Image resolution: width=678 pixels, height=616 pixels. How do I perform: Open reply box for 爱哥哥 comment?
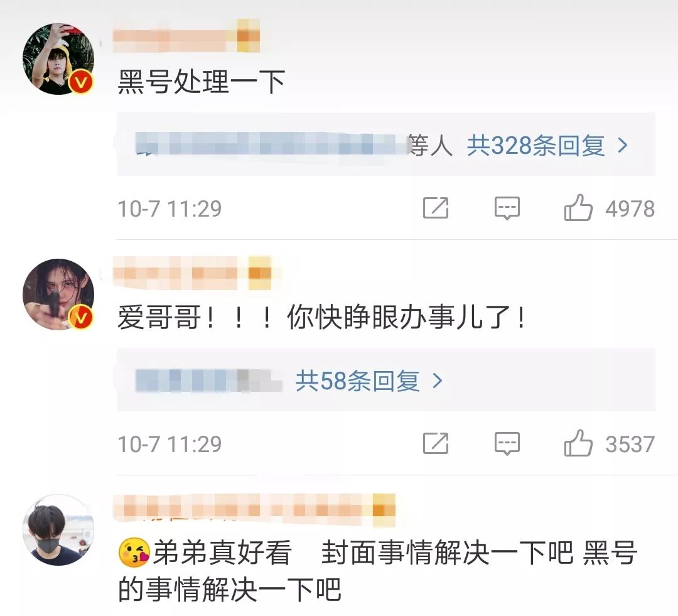pyautogui.click(x=507, y=443)
